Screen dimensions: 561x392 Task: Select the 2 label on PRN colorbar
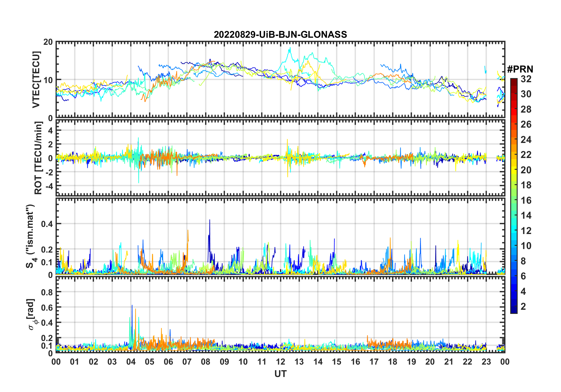tap(523, 307)
